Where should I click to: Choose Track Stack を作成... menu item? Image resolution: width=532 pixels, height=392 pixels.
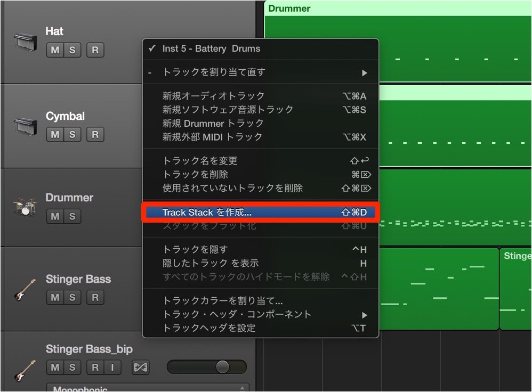click(261, 213)
